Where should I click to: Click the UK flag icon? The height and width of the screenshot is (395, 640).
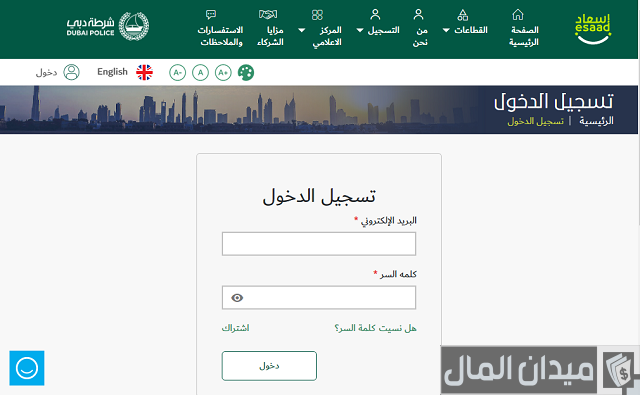coord(144,72)
